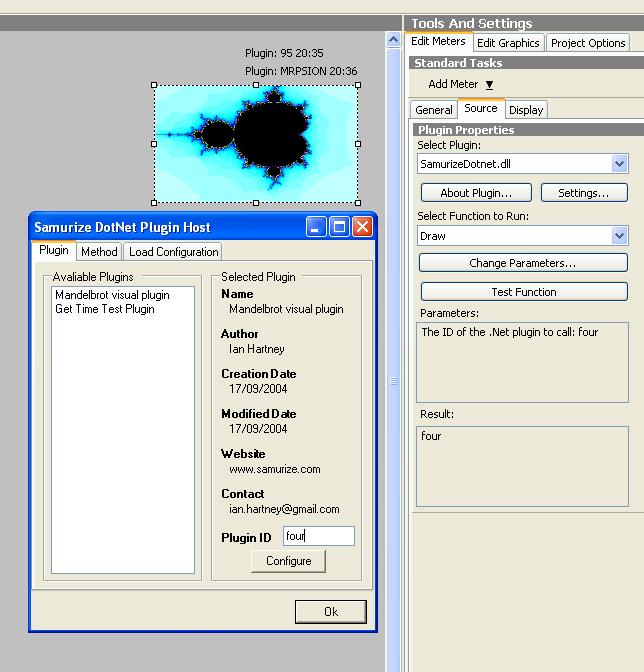Expand the Select Plugin combo box
The image size is (644, 672).
click(619, 164)
